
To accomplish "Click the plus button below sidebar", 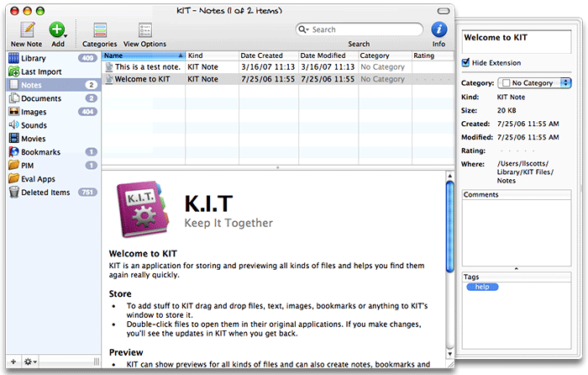I will point(13,362).
